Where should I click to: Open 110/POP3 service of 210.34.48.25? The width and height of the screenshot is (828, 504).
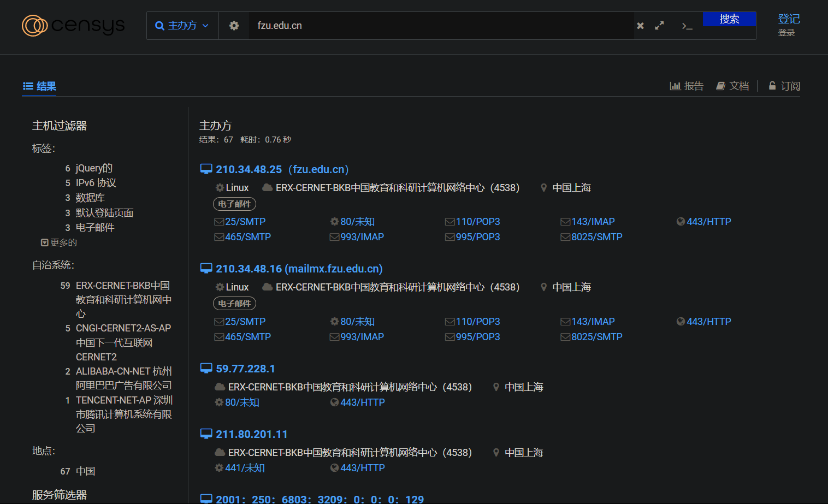[x=472, y=222]
